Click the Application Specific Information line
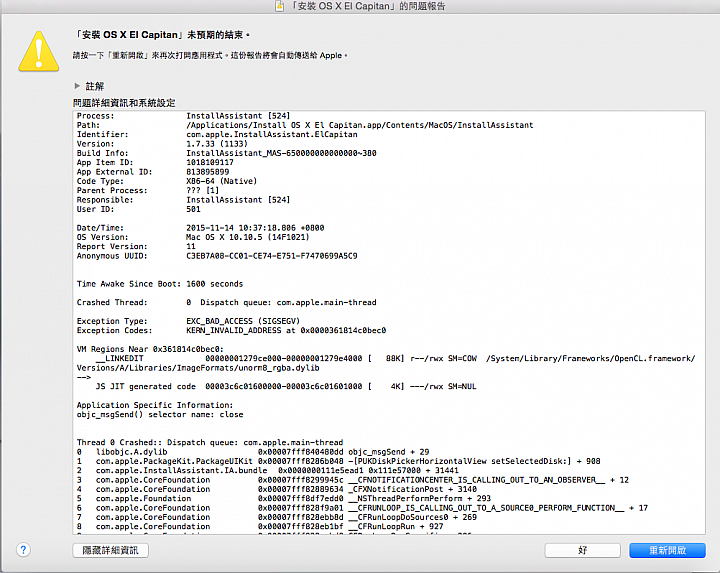Image resolution: width=720 pixels, height=573 pixels. pos(155,405)
